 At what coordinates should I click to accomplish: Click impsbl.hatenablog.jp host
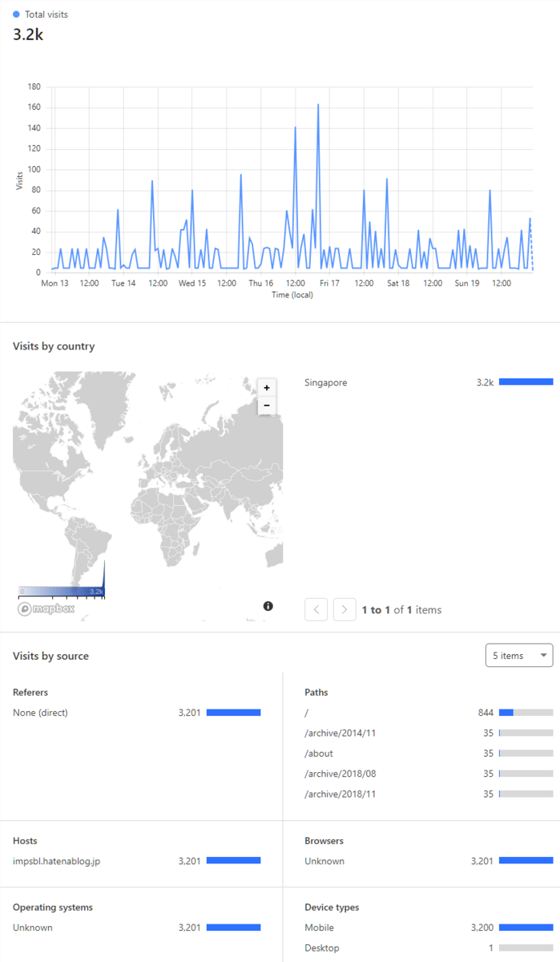point(56,861)
